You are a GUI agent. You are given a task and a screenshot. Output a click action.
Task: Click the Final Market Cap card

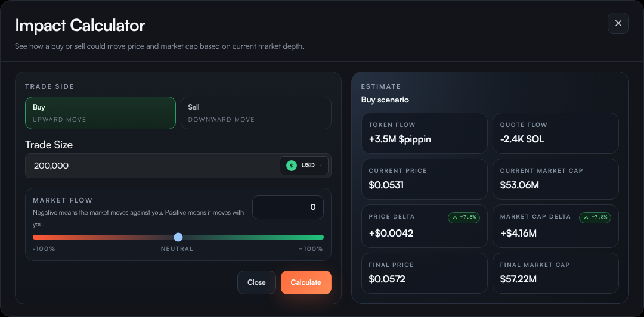[555, 273]
